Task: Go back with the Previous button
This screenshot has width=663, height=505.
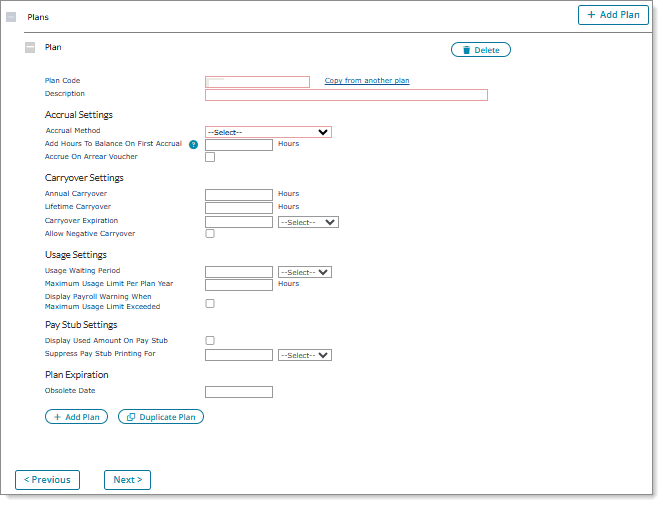Action: 47,480
